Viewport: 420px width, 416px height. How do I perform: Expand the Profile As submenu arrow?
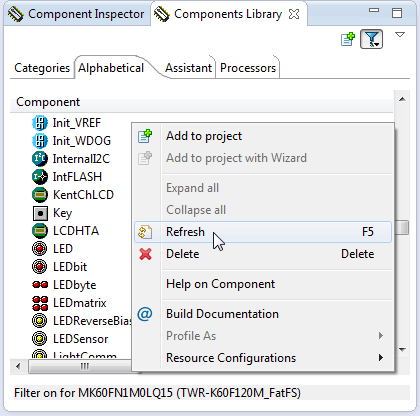tap(381, 336)
